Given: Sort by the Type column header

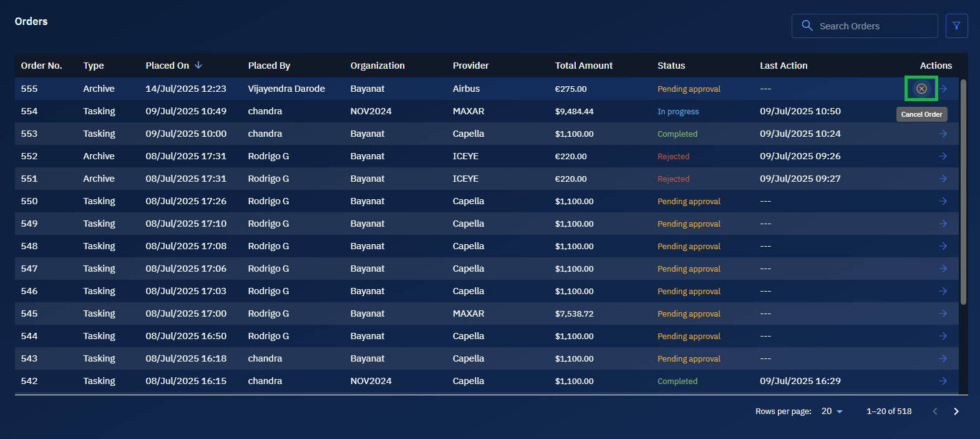Looking at the screenshot, I should (x=94, y=66).
